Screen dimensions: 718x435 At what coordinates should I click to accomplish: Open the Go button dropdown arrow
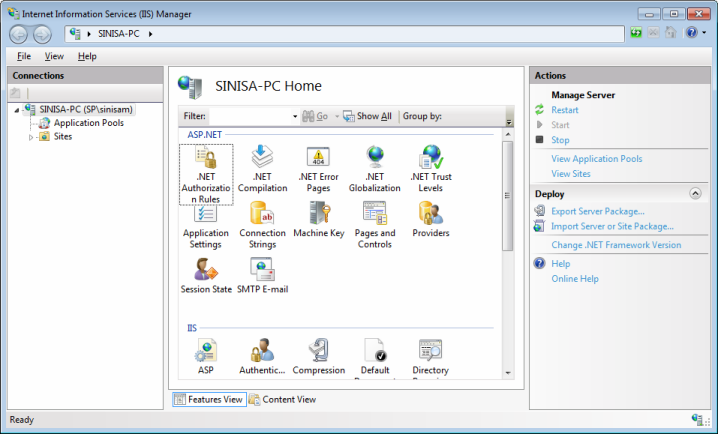pos(337,116)
